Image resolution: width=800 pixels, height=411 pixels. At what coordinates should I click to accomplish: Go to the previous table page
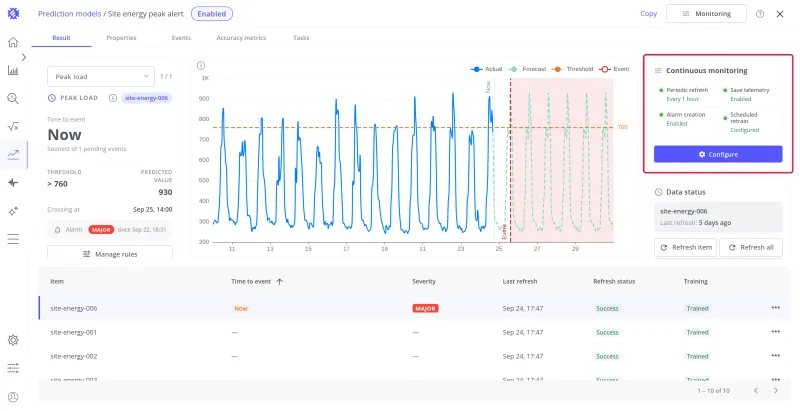tap(756, 391)
